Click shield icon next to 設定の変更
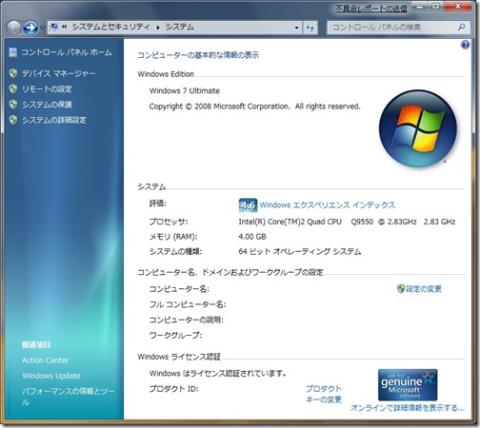Screen dimensions: 480x428 coord(401,289)
